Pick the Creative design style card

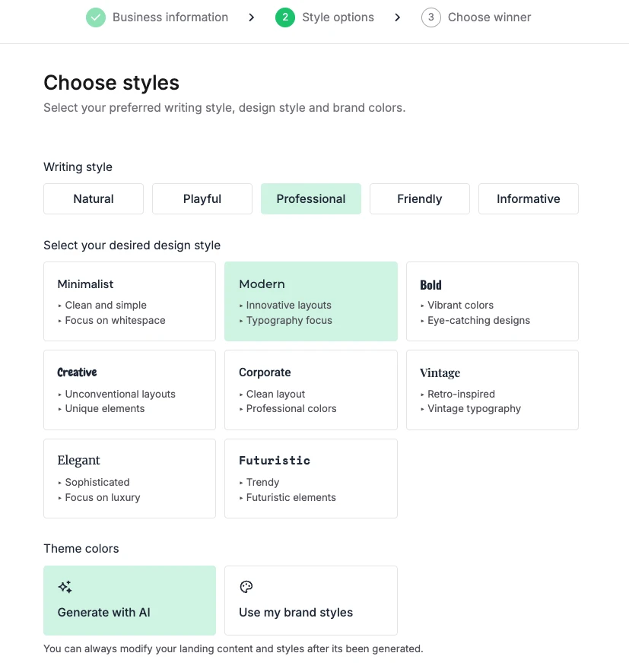tap(129, 389)
